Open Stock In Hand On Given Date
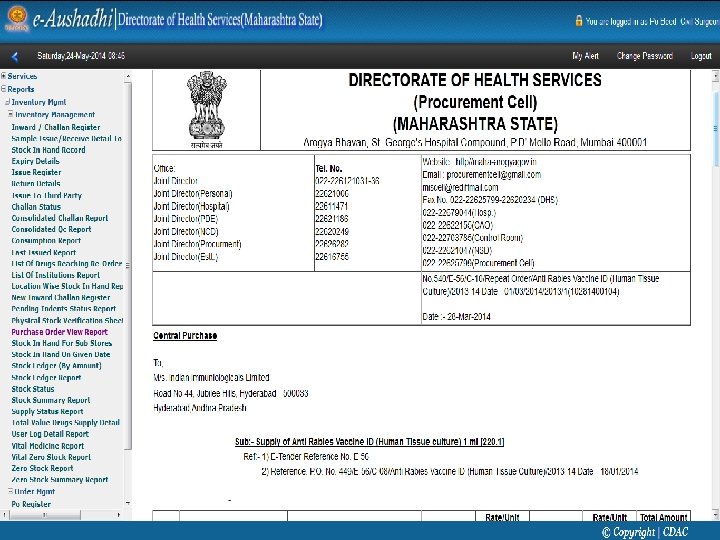Screen dimensions: 720x540 coord(61,354)
